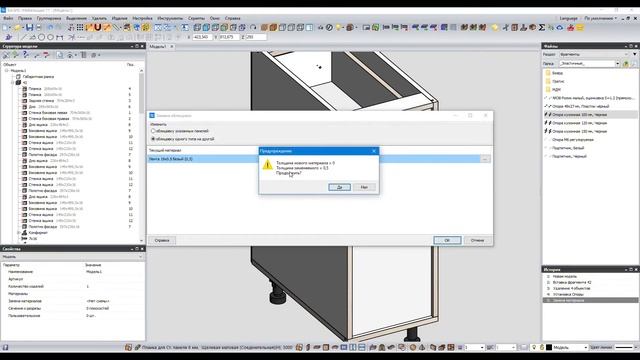The width and height of the screenshot is (640, 360).
Task: Click Нет in the warning dialog
Action: (x=364, y=187)
